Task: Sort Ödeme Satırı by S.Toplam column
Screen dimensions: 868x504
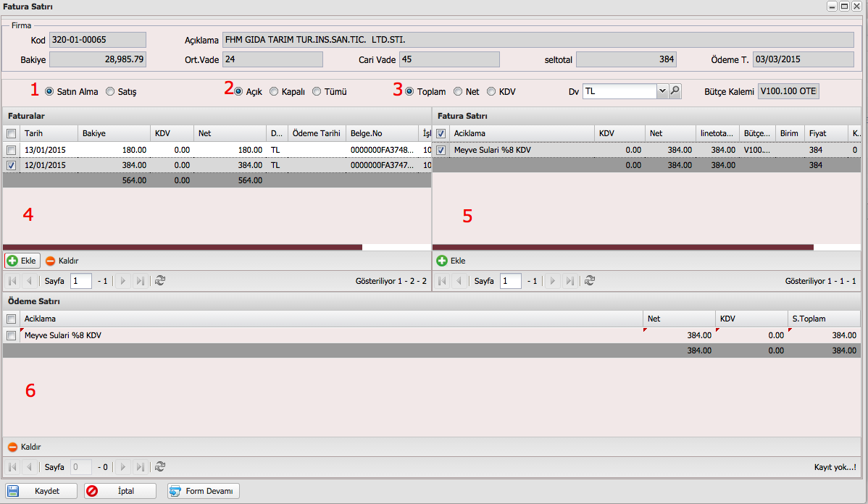Action: [x=825, y=319]
